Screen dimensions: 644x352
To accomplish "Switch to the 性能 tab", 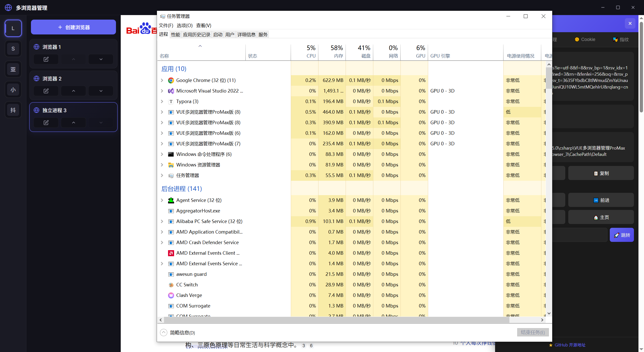I will pos(175,34).
